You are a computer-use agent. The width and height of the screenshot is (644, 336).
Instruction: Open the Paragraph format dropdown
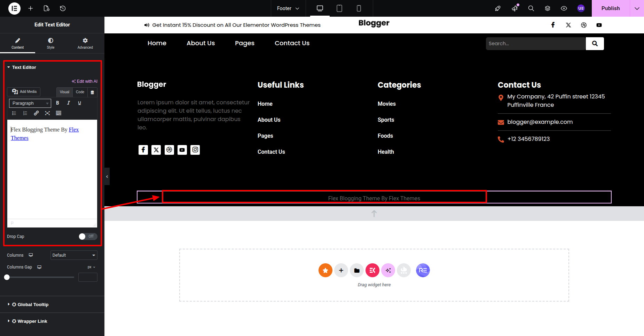30,103
